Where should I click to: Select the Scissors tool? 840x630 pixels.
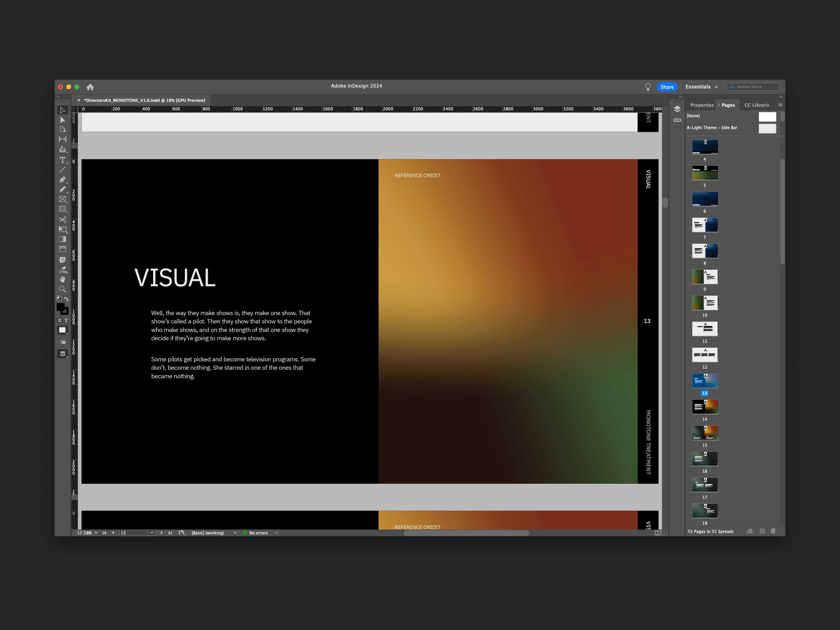tap(63, 219)
